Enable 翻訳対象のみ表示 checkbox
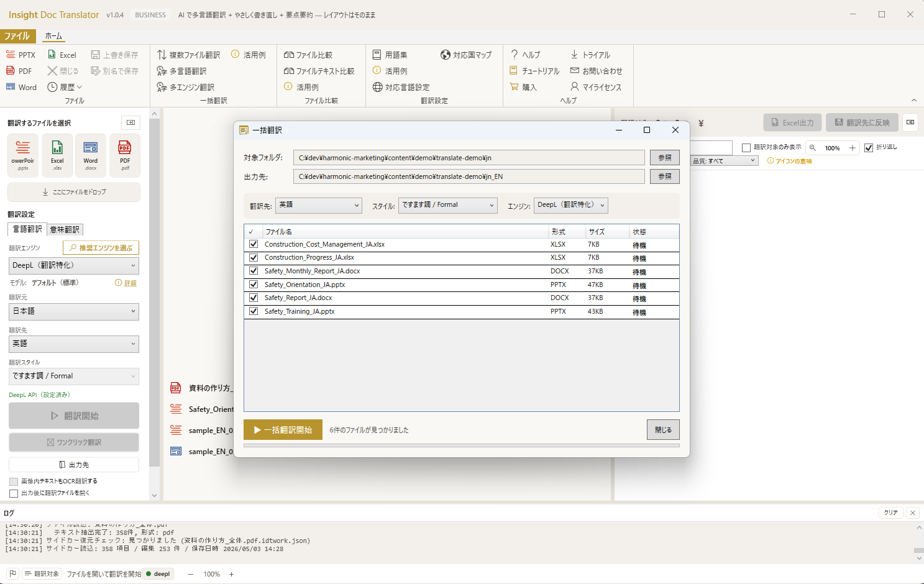 [x=746, y=148]
